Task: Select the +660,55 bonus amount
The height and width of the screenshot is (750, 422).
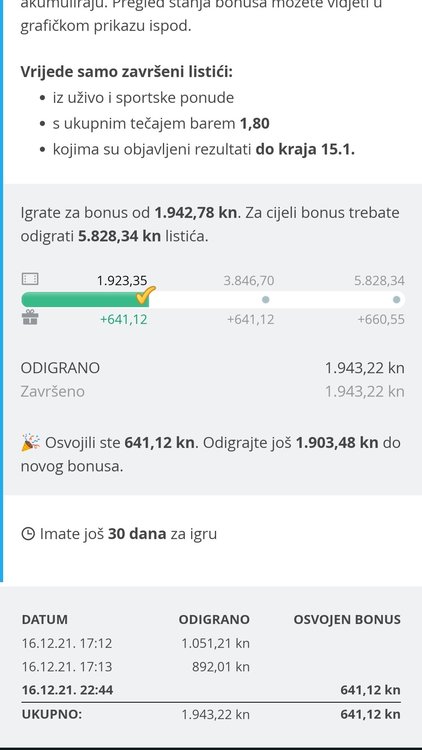Action: pos(381,319)
